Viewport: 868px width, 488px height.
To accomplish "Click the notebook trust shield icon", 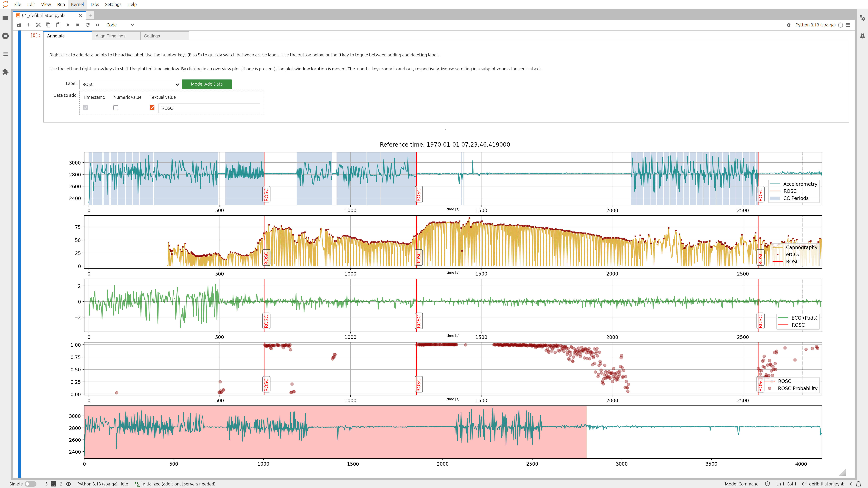I will click(767, 484).
